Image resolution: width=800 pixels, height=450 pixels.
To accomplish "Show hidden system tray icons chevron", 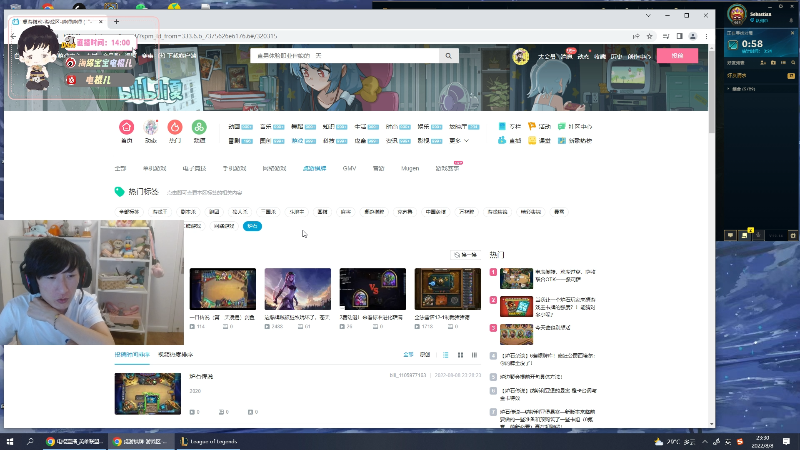I will (705, 441).
